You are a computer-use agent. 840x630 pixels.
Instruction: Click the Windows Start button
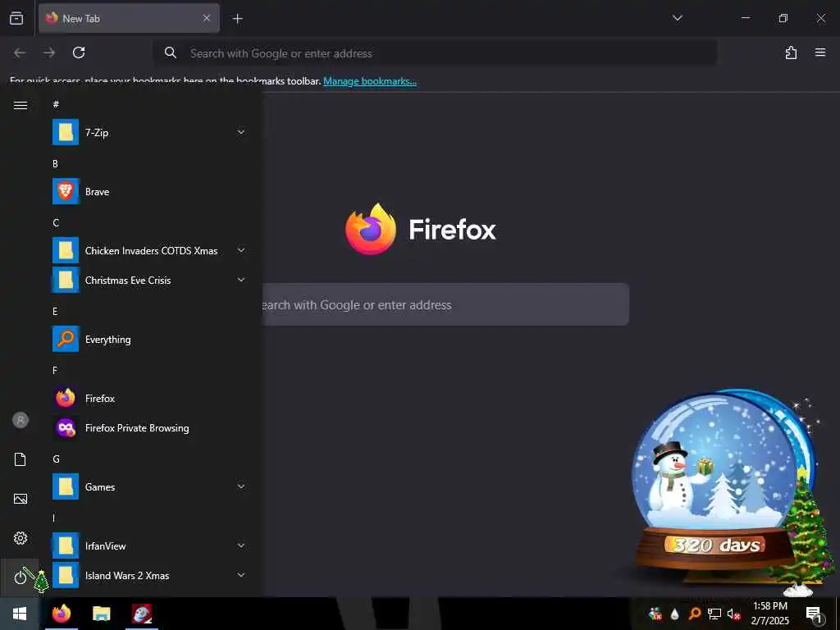pos(20,614)
